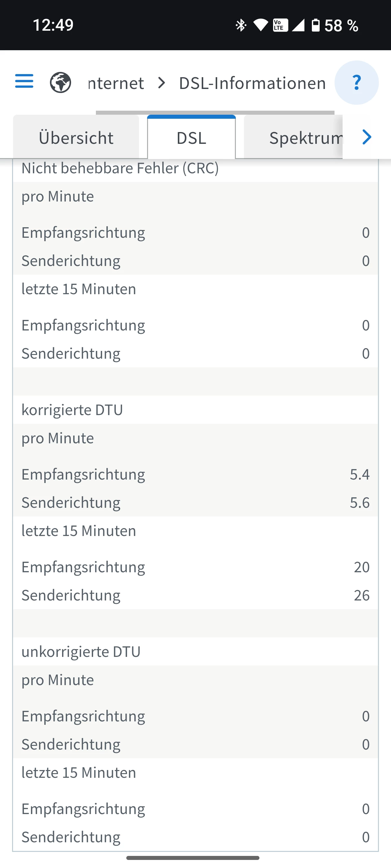Image resolution: width=391 pixels, height=868 pixels.
Task: Tap the unkorrigierte DTU section header
Action: (x=81, y=651)
